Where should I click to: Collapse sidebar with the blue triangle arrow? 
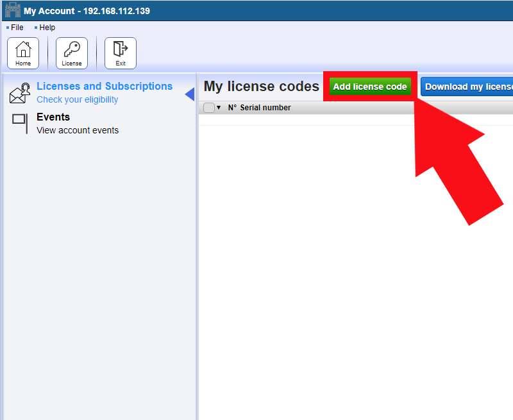(x=190, y=94)
